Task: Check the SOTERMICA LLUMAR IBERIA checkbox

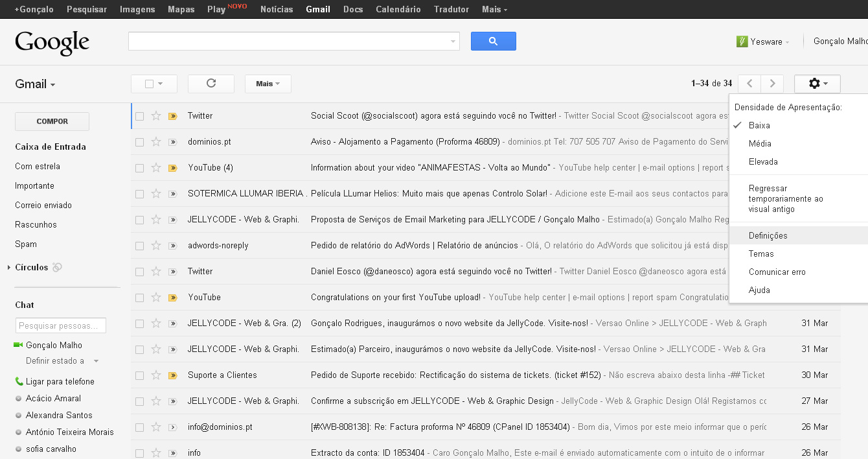Action: [x=139, y=194]
